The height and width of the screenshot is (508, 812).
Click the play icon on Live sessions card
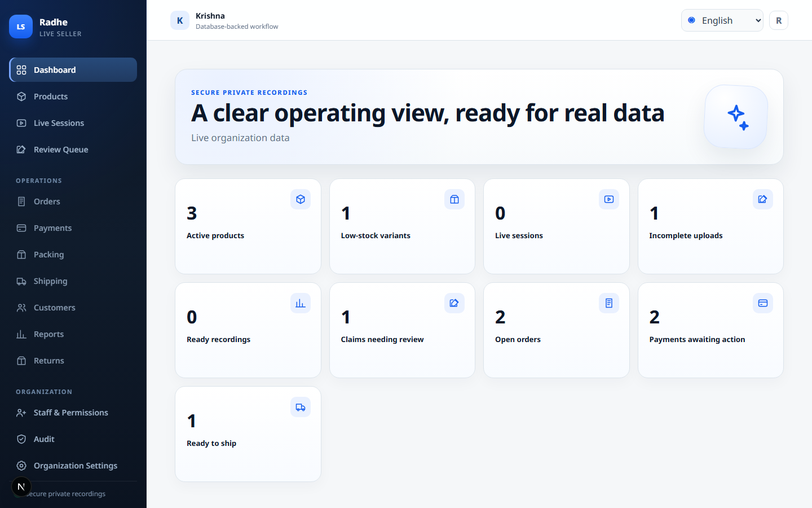point(609,199)
